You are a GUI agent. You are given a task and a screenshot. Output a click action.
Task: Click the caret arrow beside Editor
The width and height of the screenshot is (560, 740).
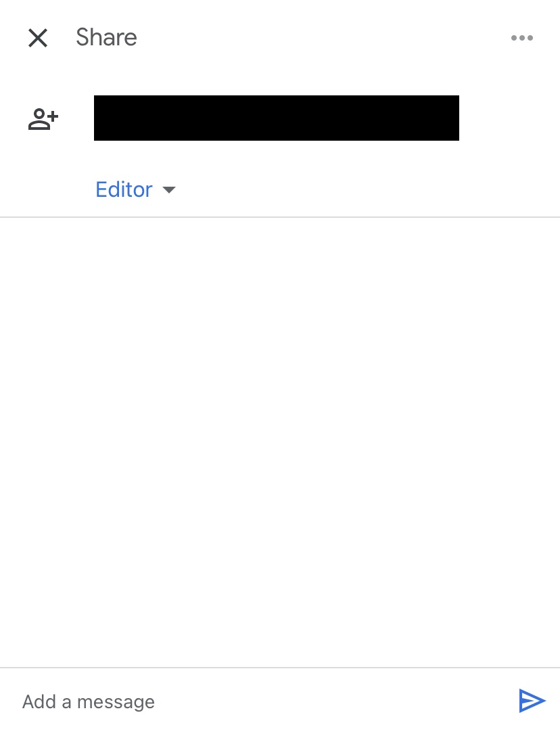169,189
